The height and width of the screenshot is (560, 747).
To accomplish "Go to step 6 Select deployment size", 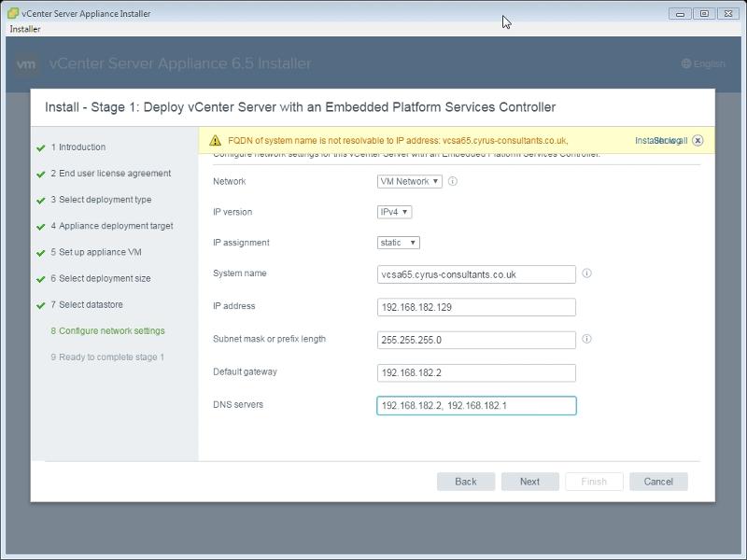I will [101, 278].
